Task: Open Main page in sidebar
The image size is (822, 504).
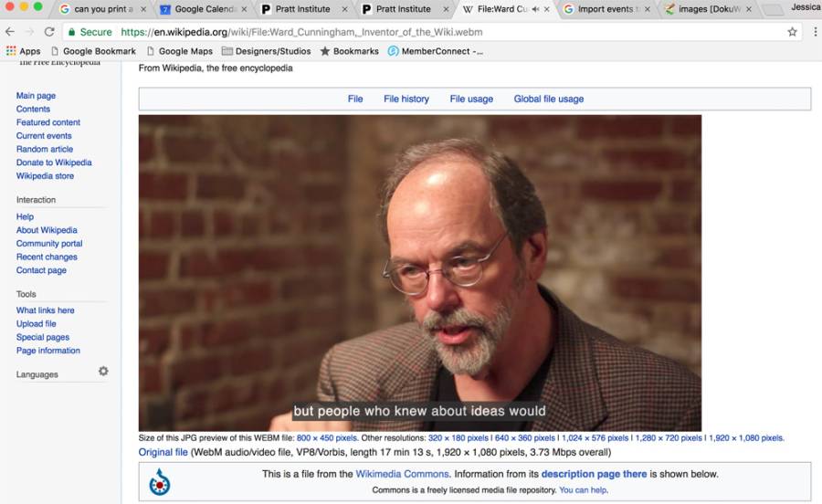Action: [x=36, y=95]
